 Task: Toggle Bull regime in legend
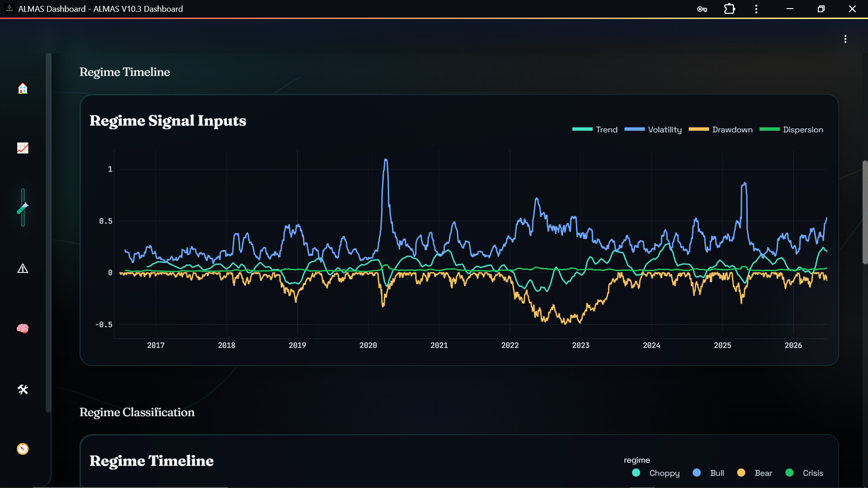point(708,473)
